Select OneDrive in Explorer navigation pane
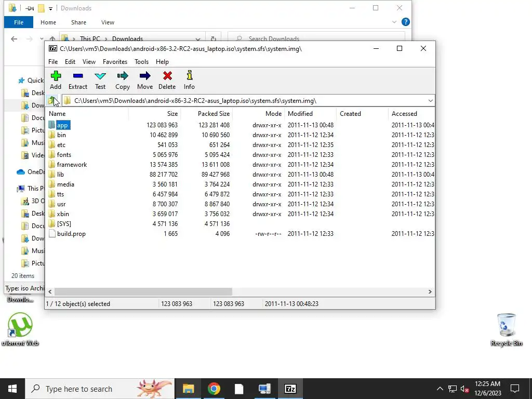 click(31, 171)
